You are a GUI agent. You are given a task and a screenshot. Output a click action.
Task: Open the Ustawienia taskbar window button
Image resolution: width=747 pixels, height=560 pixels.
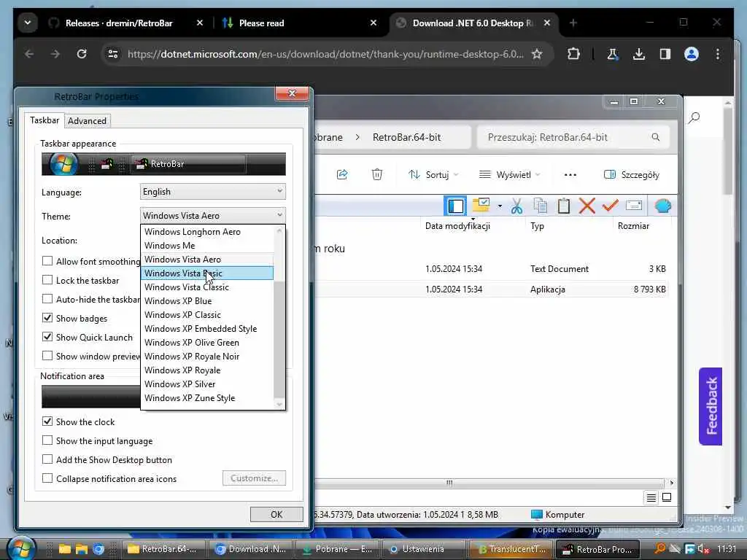(423, 549)
